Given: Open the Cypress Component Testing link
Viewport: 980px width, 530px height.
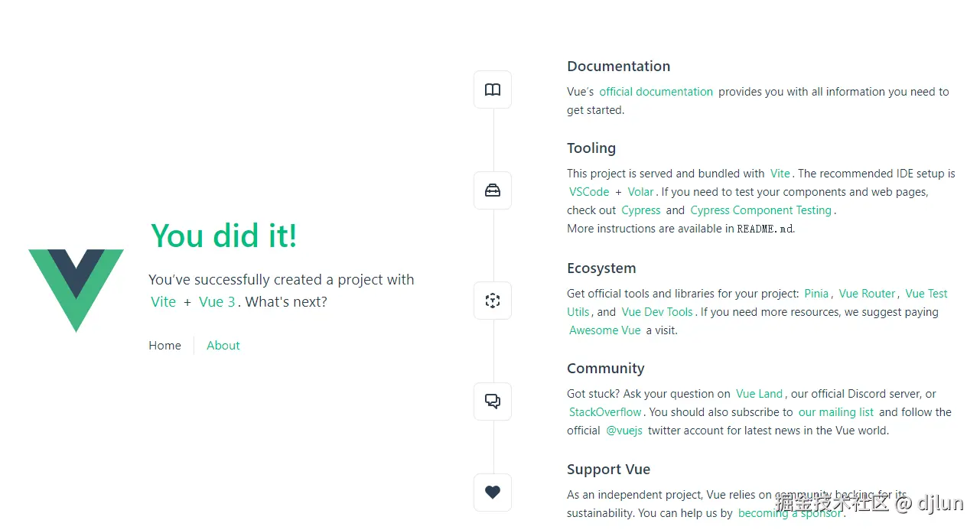Looking at the screenshot, I should pos(760,210).
